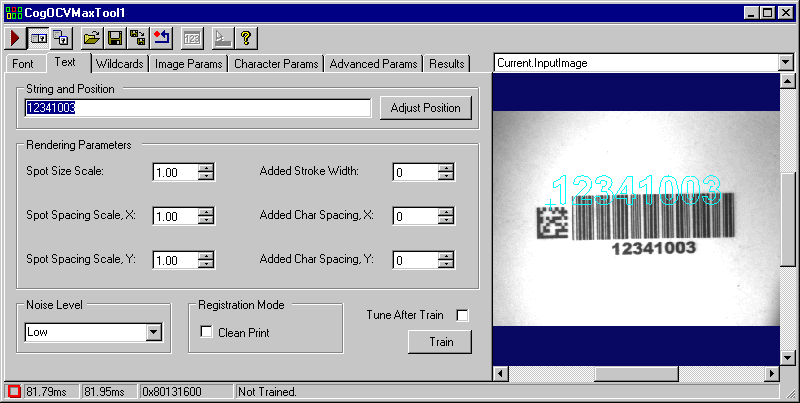
Task: Decrease Spot Size Scale with down arrow
Action: click(206, 177)
